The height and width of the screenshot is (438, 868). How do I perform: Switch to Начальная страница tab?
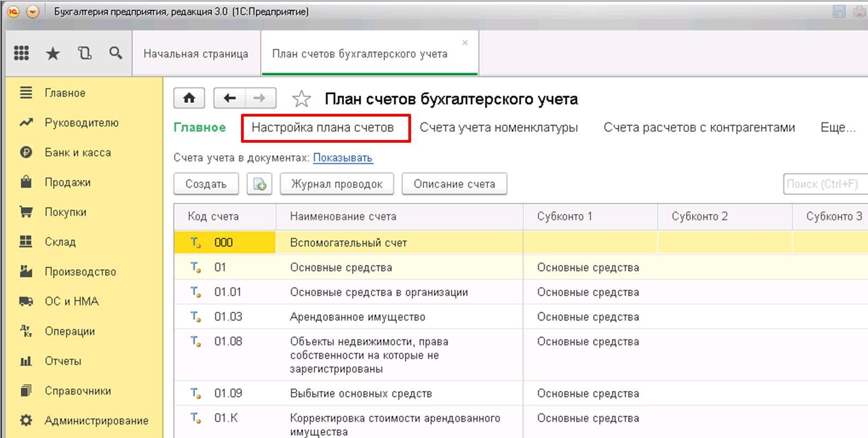[196, 54]
